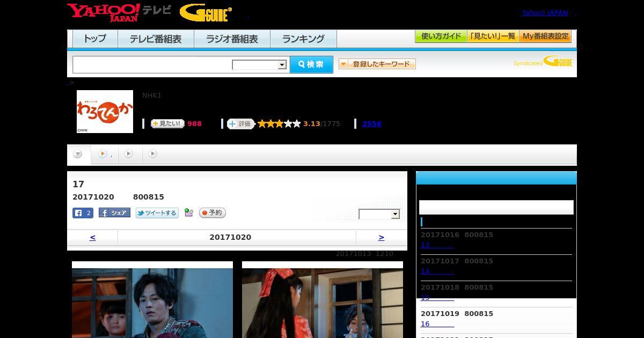Screen dimensions: 644x338
Task: Rate the program with the star rating
Action: coord(279,124)
